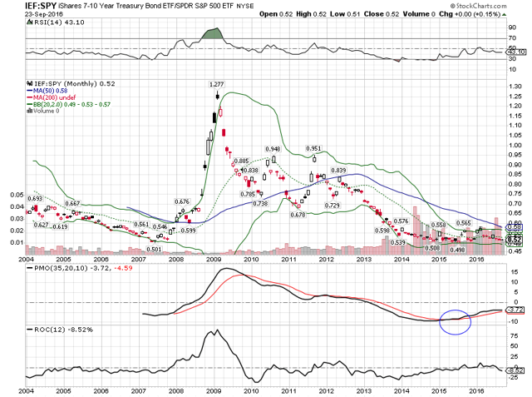This screenshot has height=397, width=532.
Task: Click the 0.693 price label near 2004
Action: pyautogui.click(x=35, y=199)
